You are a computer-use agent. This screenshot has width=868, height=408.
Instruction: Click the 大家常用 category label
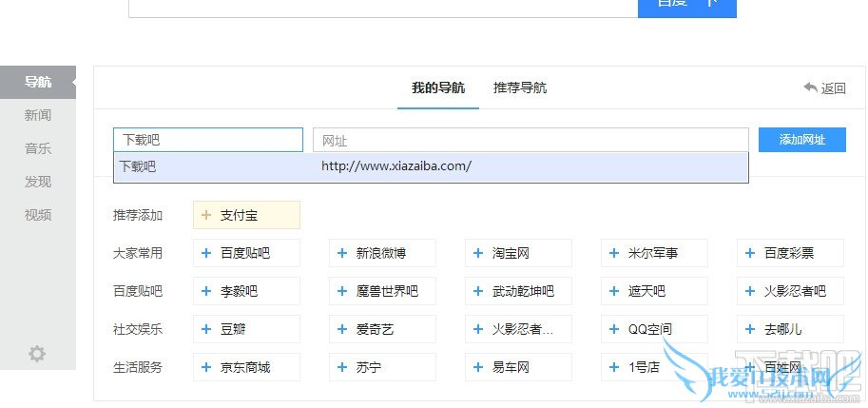pyautogui.click(x=138, y=253)
